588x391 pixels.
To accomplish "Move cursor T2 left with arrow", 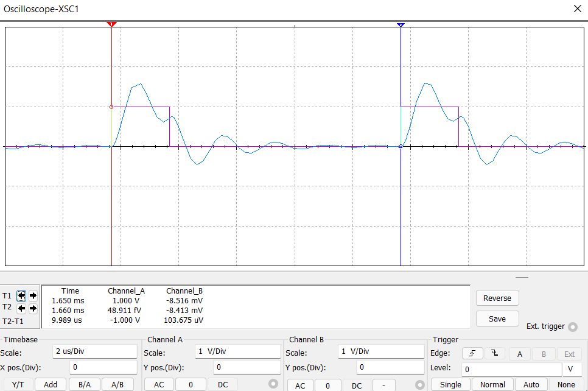I will [x=21, y=308].
